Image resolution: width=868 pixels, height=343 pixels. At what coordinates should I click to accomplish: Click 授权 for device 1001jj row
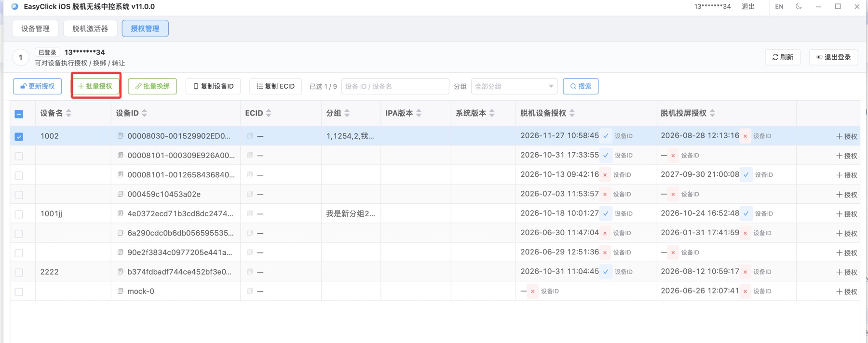[x=847, y=214]
